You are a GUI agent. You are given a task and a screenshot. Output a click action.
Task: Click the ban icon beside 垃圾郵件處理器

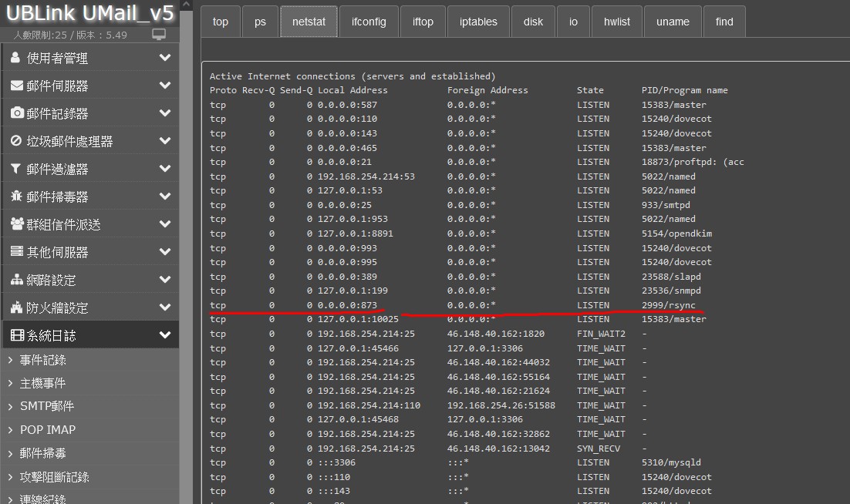click(16, 141)
